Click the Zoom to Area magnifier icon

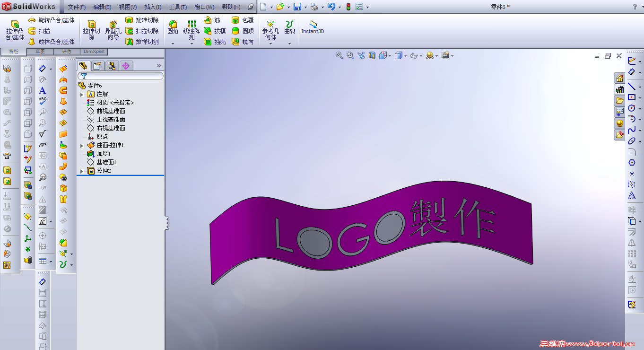[350, 55]
